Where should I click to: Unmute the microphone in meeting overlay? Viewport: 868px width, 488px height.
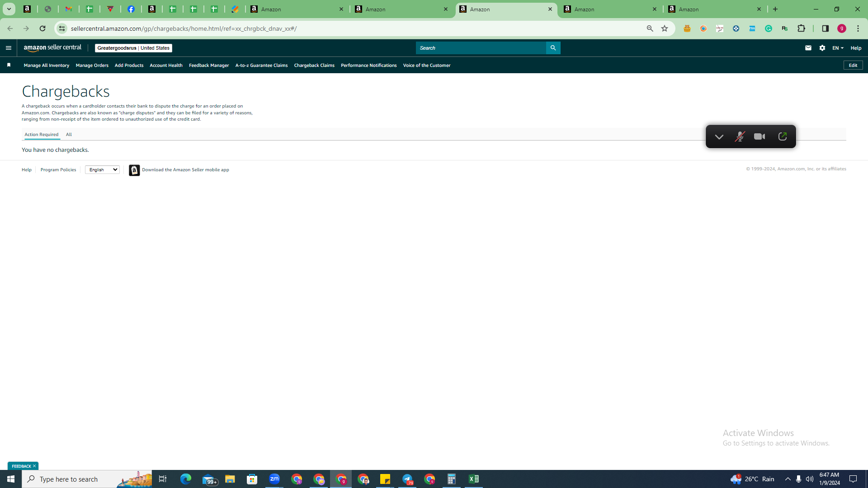pyautogui.click(x=740, y=136)
